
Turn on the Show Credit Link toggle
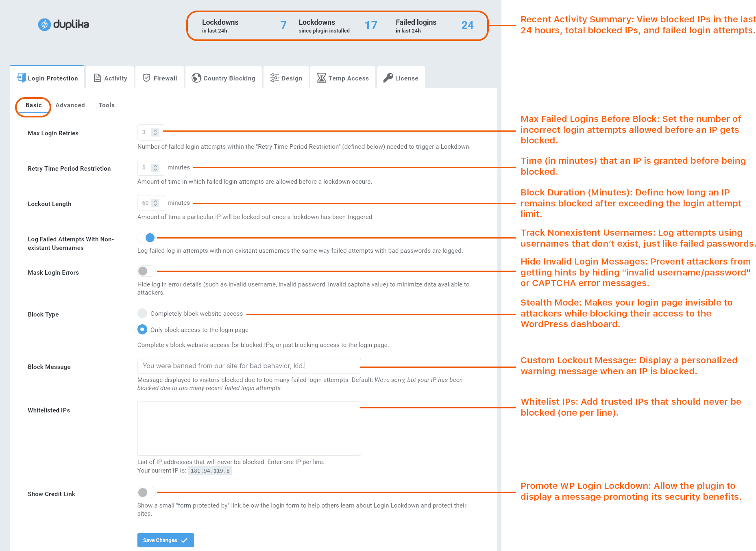[x=146, y=492]
